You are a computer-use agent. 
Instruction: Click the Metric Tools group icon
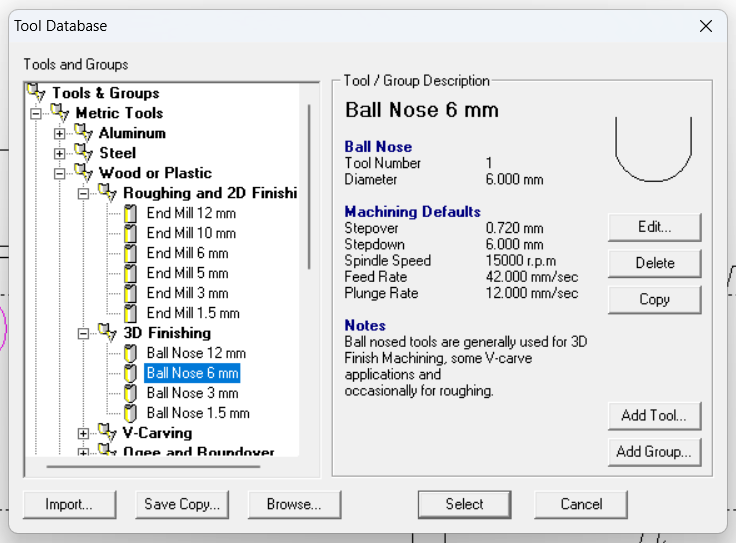[x=60, y=112]
